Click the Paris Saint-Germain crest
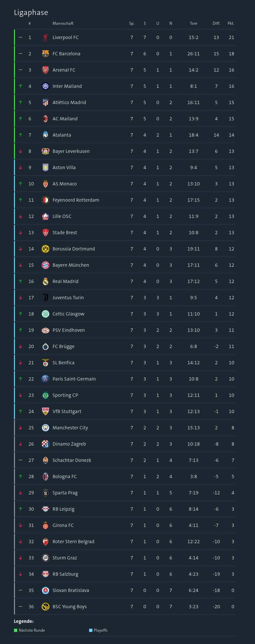The width and height of the screenshot is (255, 644). 46,379
